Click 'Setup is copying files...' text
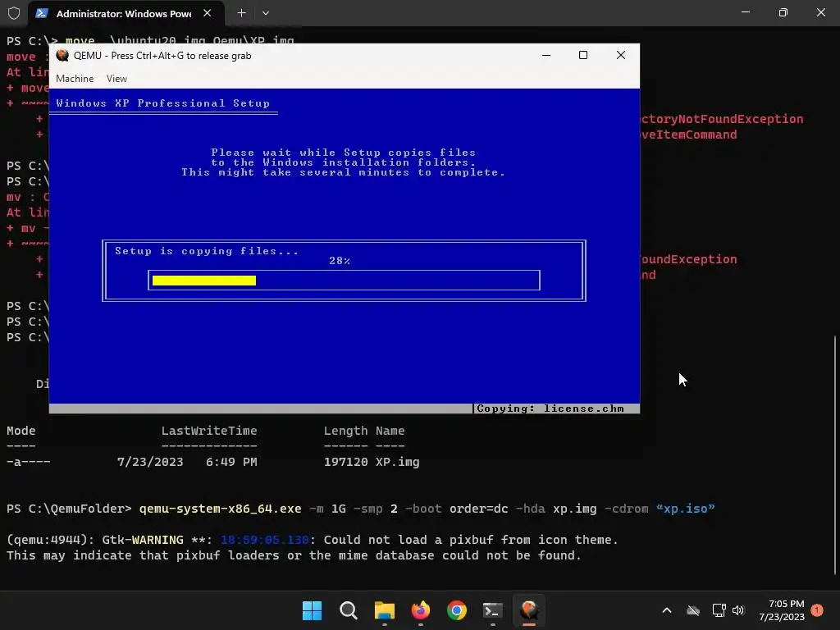The image size is (840, 630). 206,251
